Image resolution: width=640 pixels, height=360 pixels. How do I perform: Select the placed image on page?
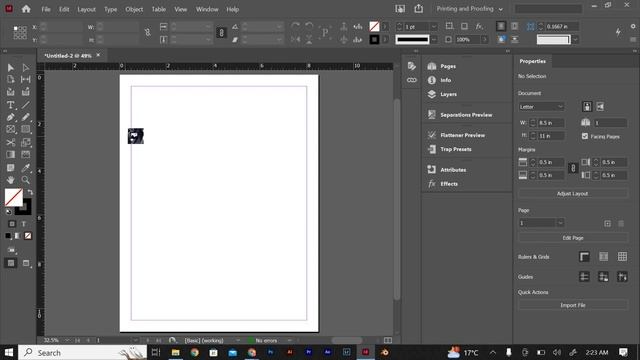pos(136,136)
